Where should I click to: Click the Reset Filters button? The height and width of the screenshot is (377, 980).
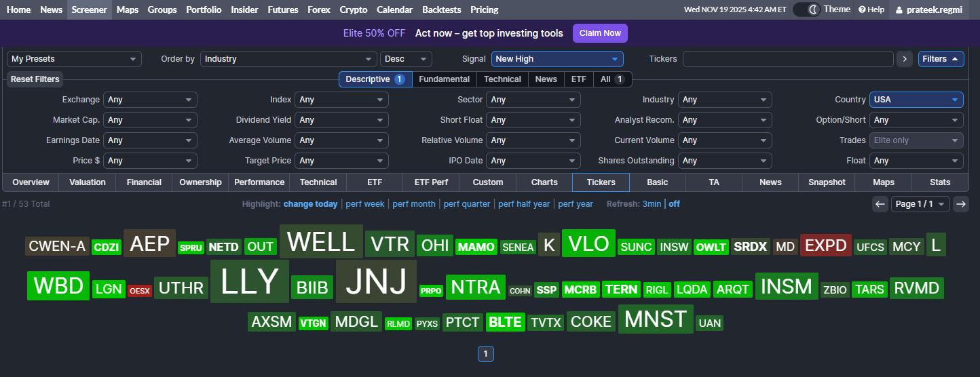35,79
